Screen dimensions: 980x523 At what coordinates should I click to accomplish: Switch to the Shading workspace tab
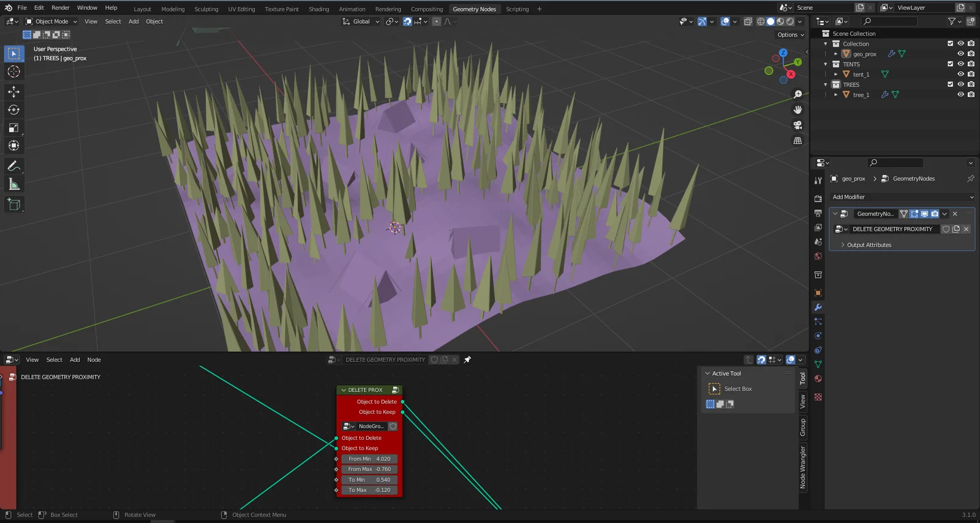318,9
